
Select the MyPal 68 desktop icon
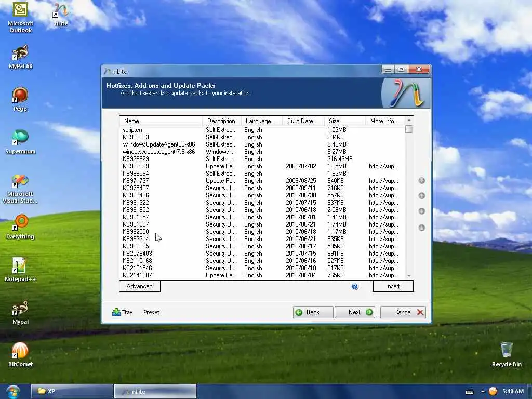click(20, 57)
